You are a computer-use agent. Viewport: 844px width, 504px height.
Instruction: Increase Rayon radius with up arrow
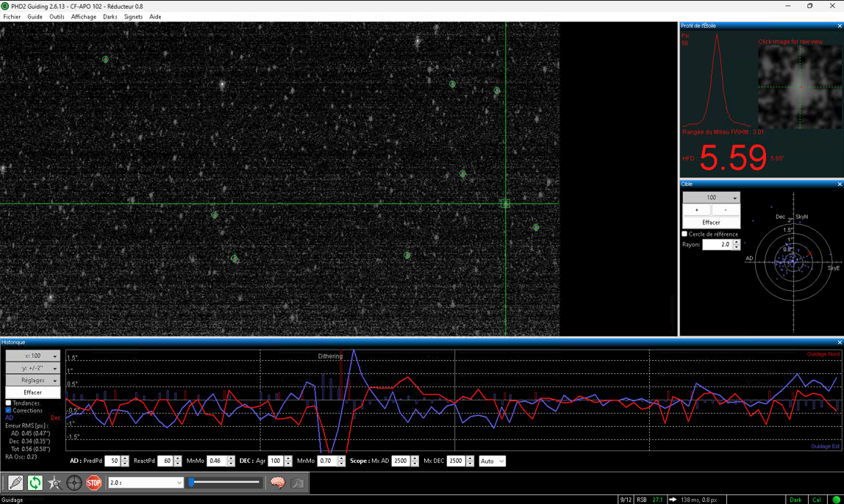(737, 242)
